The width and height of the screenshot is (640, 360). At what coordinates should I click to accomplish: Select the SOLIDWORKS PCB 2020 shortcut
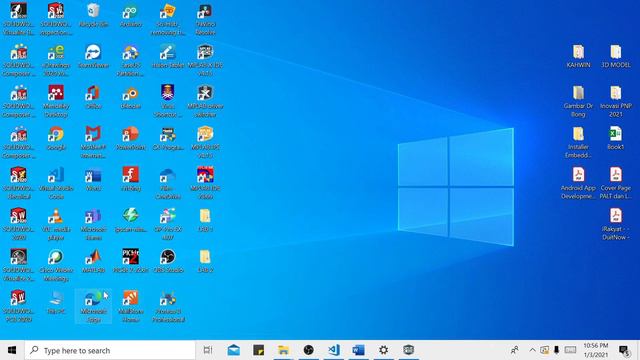click(19, 306)
